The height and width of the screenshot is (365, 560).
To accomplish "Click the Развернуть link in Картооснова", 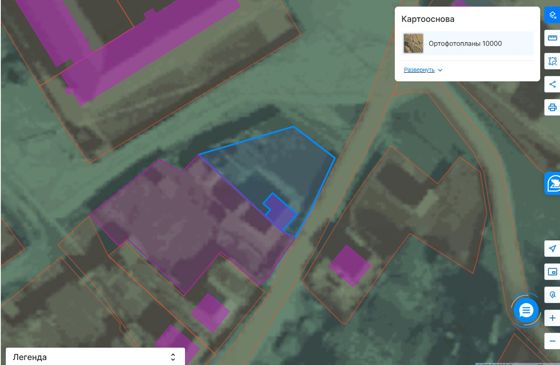I will coord(419,70).
